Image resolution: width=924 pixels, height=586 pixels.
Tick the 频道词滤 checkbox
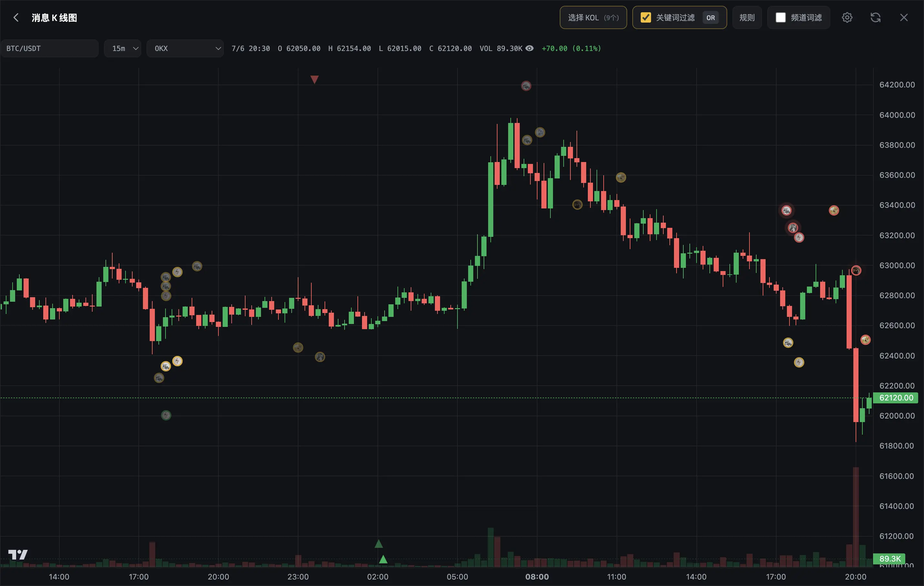(x=780, y=18)
